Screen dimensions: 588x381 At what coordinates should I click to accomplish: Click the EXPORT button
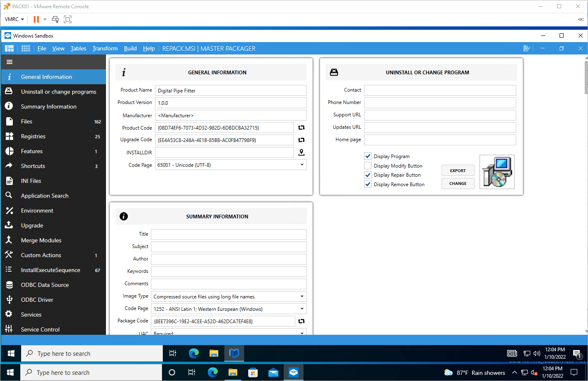458,170
